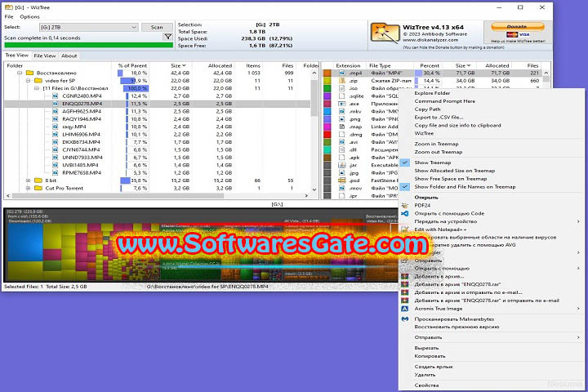Collapse the video for SP tree node

pos(28,81)
